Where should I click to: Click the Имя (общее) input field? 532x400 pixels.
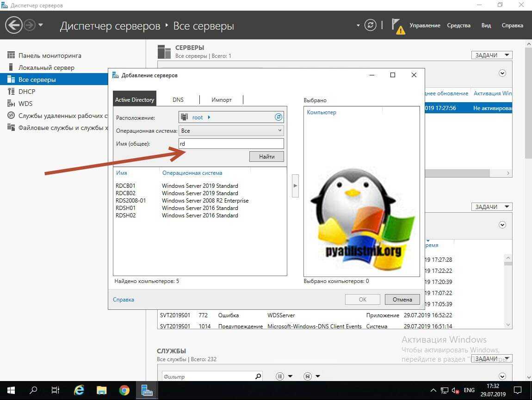231,144
